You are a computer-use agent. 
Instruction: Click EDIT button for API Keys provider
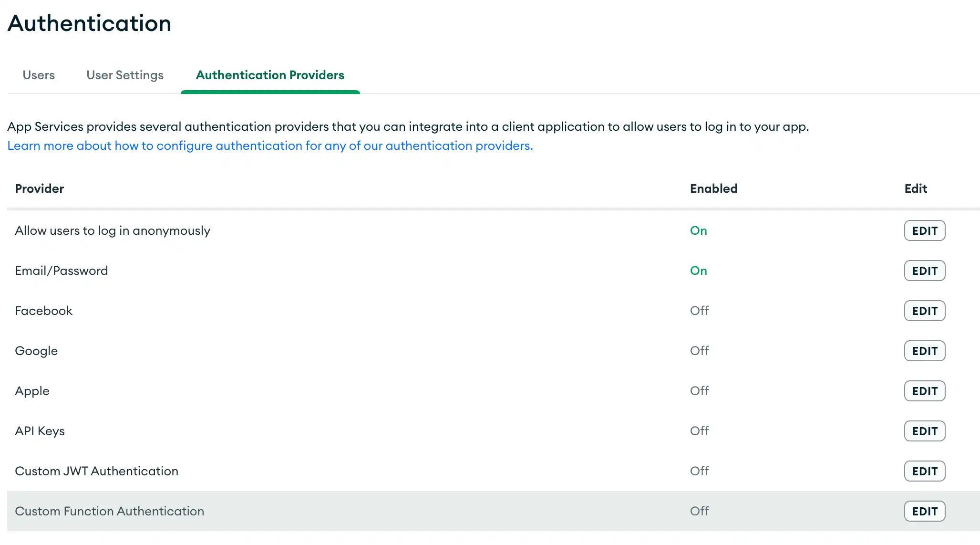[925, 431]
